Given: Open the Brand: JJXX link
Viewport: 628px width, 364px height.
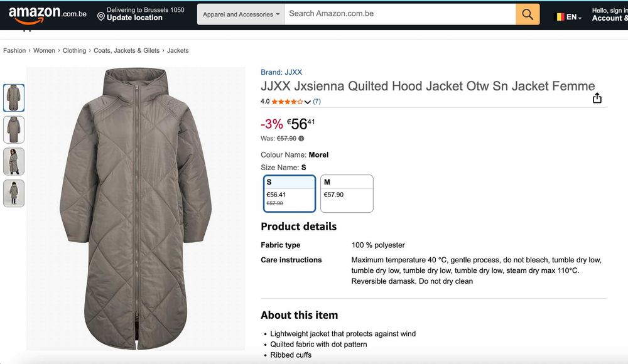Looking at the screenshot, I should tap(281, 73).
